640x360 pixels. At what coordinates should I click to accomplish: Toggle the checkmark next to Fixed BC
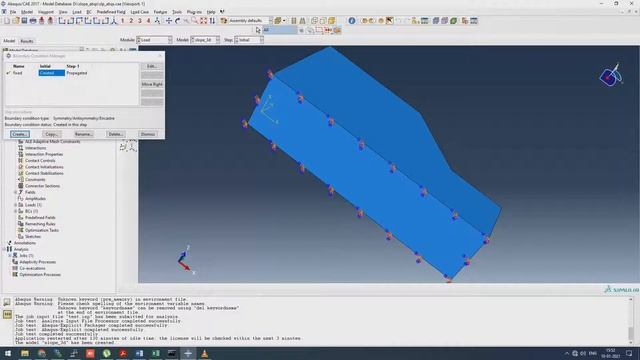tap(8, 73)
